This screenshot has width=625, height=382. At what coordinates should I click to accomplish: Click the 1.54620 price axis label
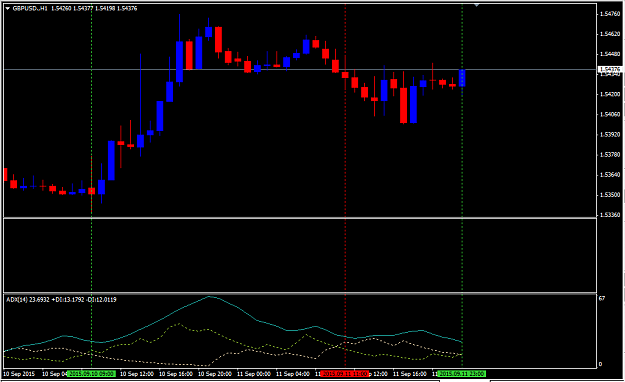[610, 34]
